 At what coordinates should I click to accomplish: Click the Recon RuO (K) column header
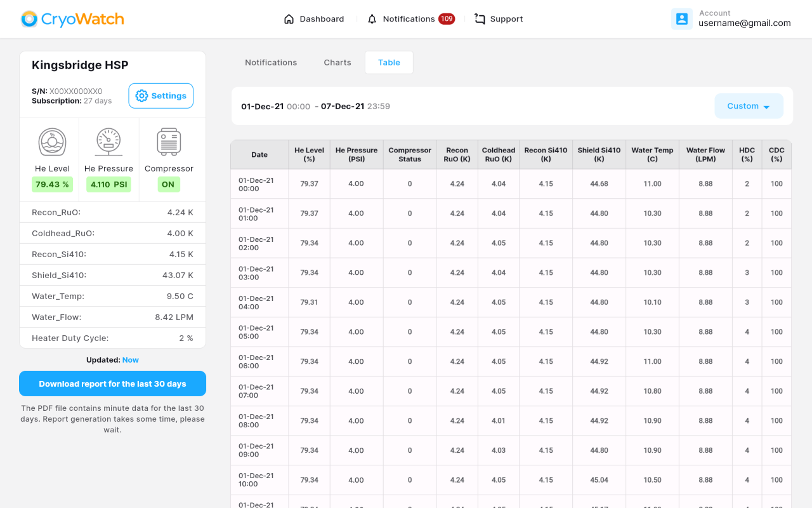[457, 154]
